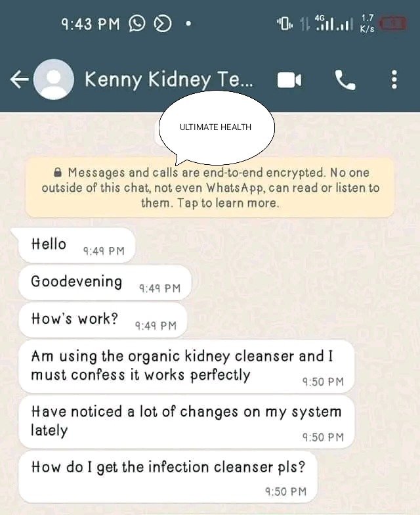Tap the end-to-end encryption notice

click(210, 188)
